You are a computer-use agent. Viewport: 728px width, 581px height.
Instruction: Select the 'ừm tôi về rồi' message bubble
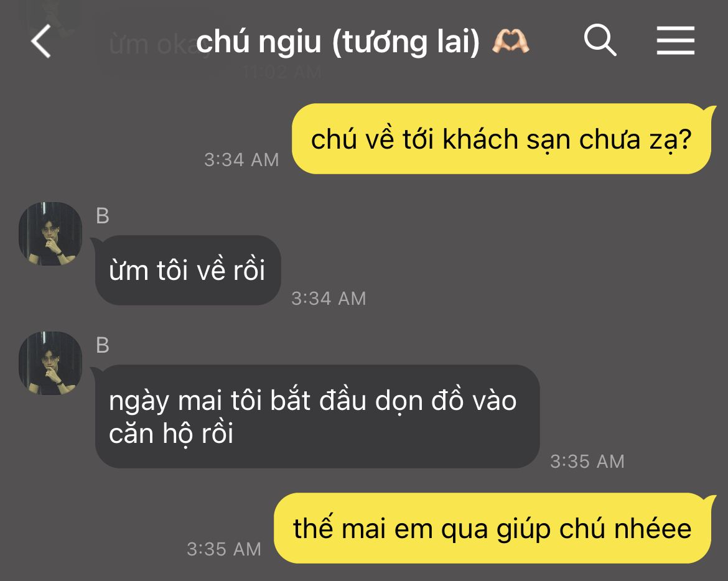[x=187, y=270]
